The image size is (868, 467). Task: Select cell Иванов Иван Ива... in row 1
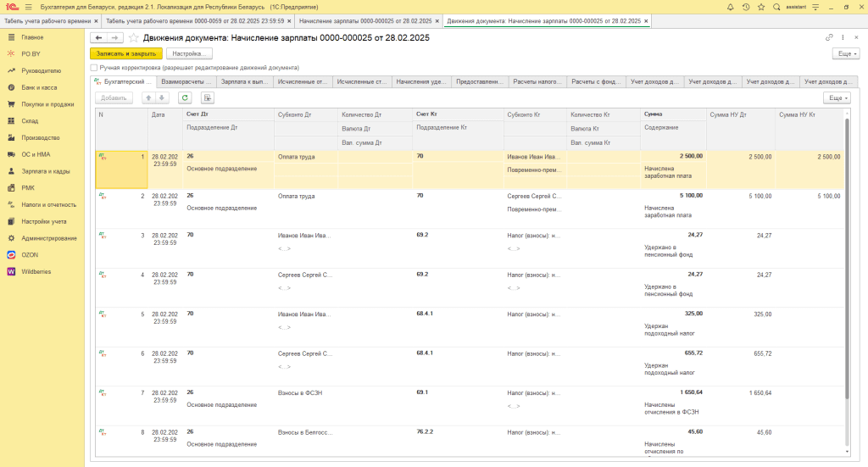tap(534, 157)
